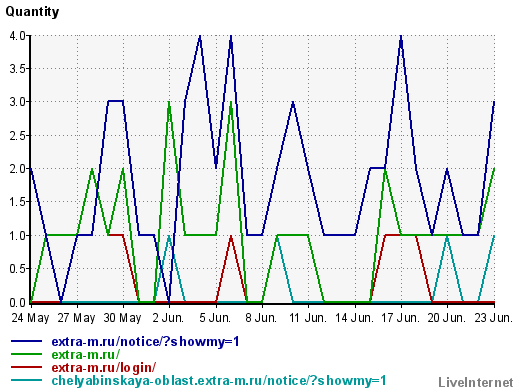Click the 2 Jun. date label

(x=168, y=318)
